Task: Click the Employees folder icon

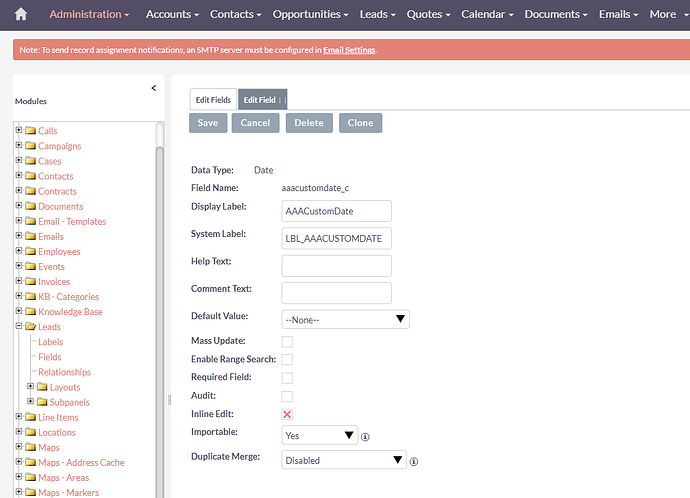Action: click(x=30, y=251)
